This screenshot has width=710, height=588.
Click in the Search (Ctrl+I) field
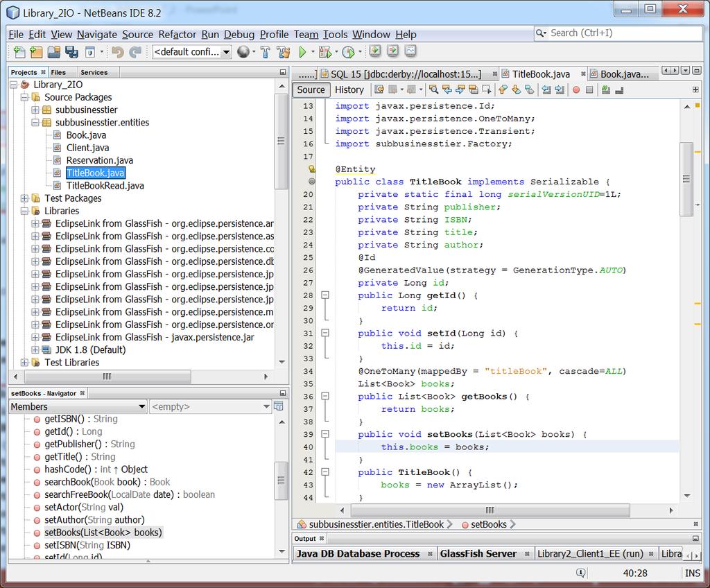coord(618,33)
